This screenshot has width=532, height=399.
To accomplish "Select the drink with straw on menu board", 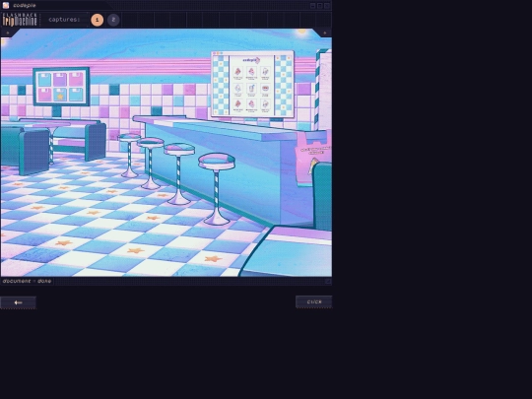I will coord(251,89).
